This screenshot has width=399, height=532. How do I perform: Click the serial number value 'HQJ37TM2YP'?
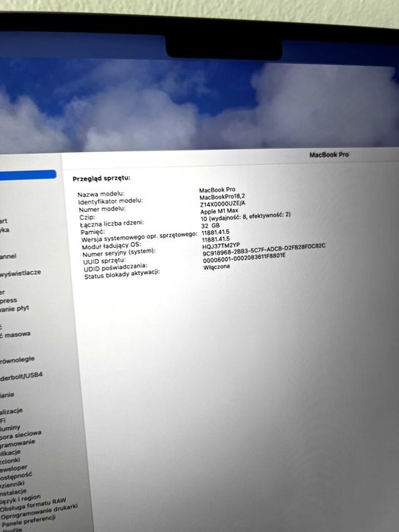click(x=221, y=245)
